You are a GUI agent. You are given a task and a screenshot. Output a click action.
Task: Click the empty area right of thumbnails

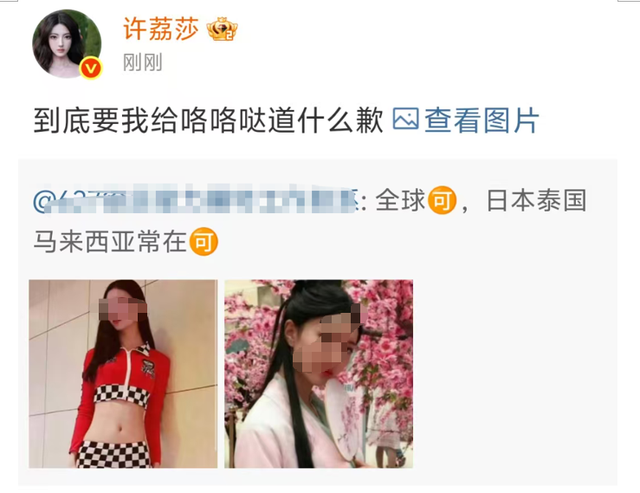tap(514, 373)
